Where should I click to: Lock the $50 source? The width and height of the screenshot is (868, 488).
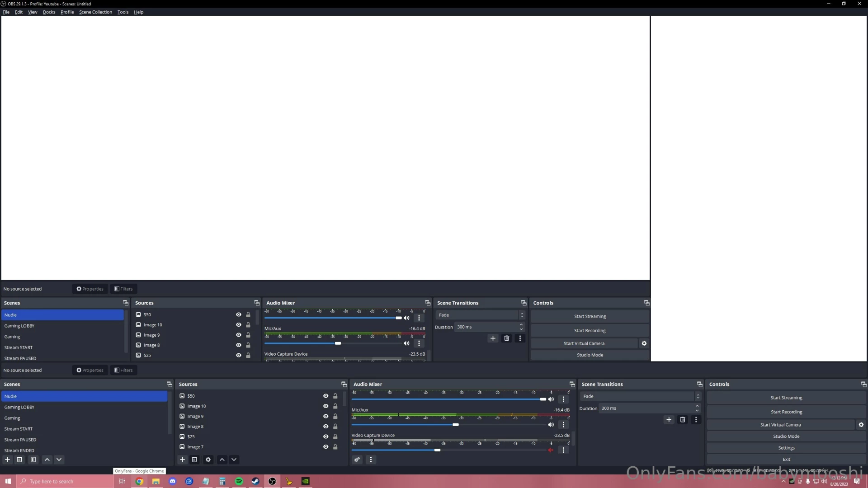[x=335, y=396]
